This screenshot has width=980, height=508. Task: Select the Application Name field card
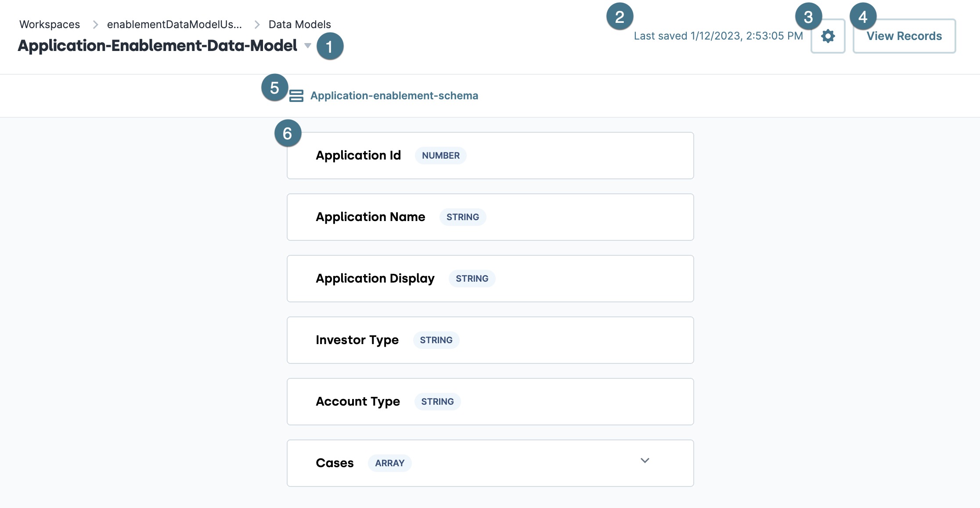(x=490, y=217)
